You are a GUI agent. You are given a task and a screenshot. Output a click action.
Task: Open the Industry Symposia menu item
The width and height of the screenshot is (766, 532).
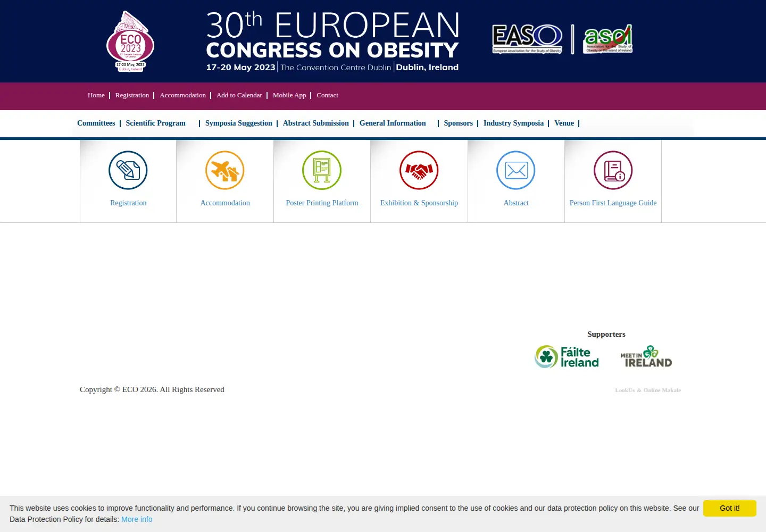[x=513, y=123]
